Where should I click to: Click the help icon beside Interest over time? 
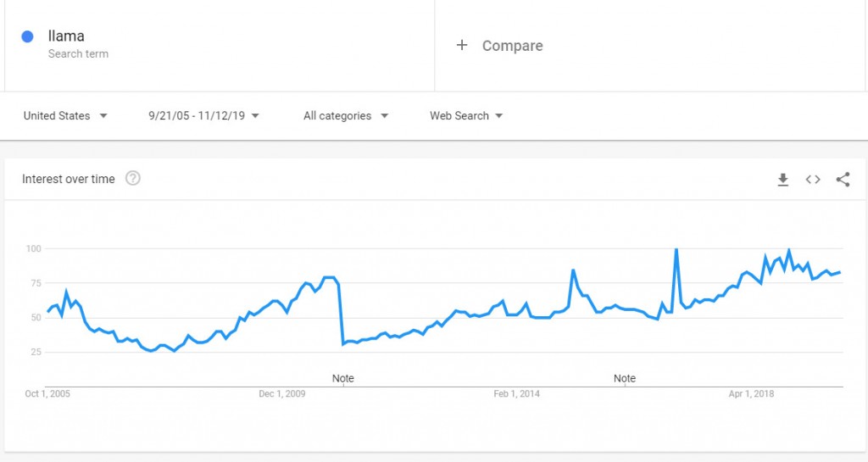coord(132,179)
